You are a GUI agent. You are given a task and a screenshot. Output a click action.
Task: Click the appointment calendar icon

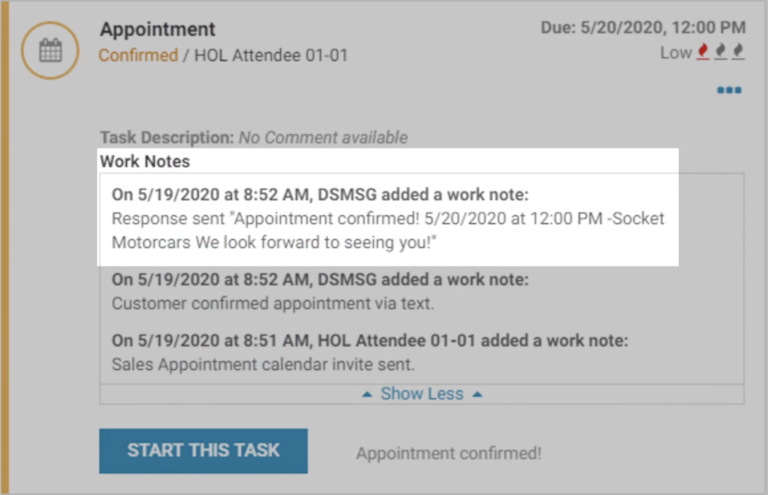[50, 50]
